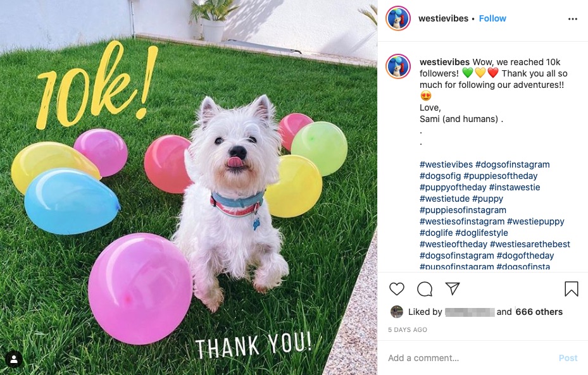This screenshot has width=588, height=375.
Task: Open westievibes avatar beside caption
Action: [398, 66]
